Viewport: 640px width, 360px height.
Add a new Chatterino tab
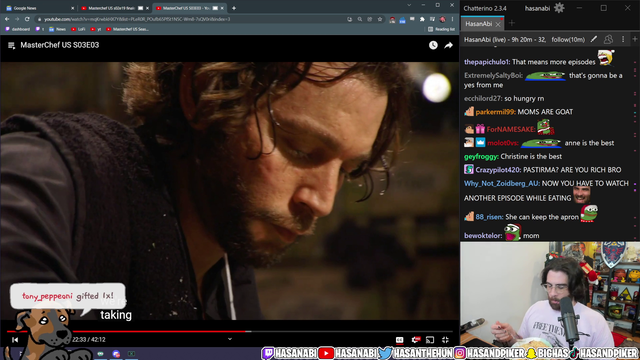click(511, 23)
